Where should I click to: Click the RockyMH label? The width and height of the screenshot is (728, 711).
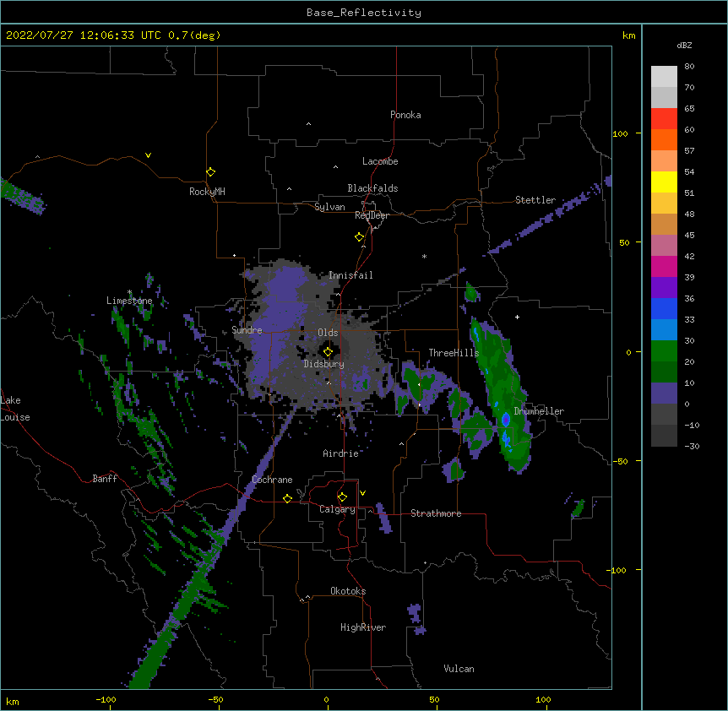click(207, 192)
